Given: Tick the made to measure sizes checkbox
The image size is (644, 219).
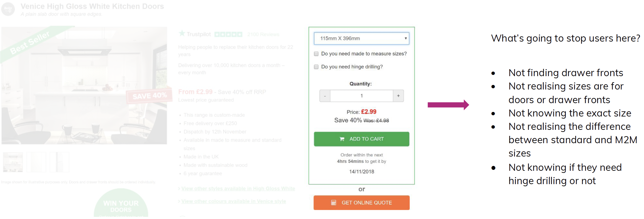Looking at the screenshot, I should click(x=316, y=54).
